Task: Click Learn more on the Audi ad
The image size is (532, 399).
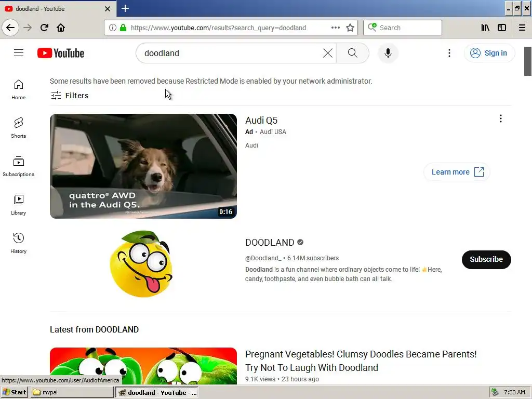Action: (457, 172)
